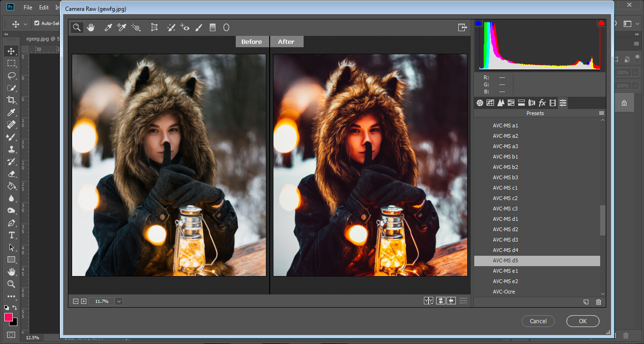Toggle the highlight clipping warning
The image size is (644, 344).
601,23
